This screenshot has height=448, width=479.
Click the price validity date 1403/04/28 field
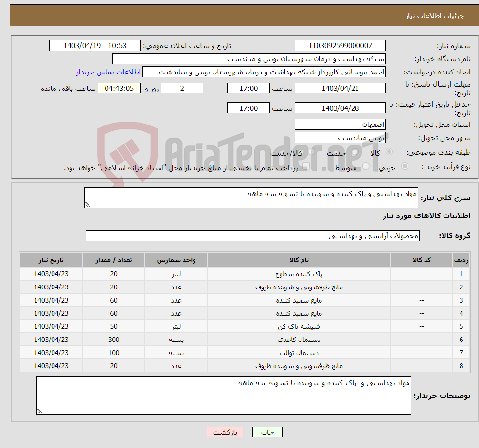point(340,108)
